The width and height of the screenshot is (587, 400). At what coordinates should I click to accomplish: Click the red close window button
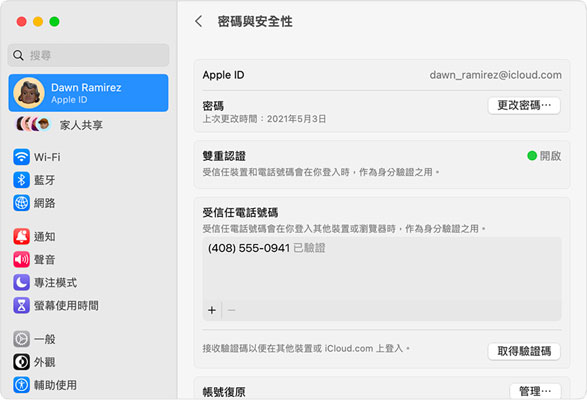click(x=22, y=21)
